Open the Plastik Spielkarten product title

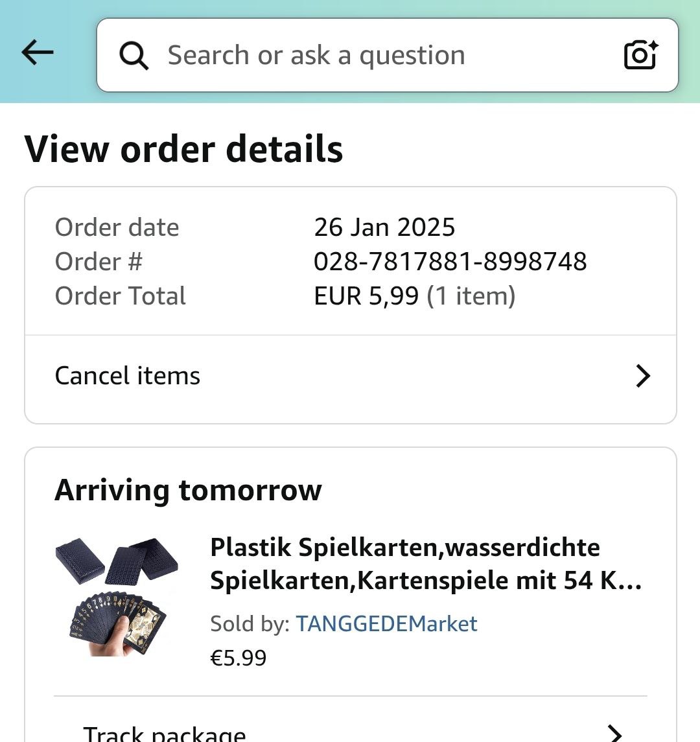(425, 564)
